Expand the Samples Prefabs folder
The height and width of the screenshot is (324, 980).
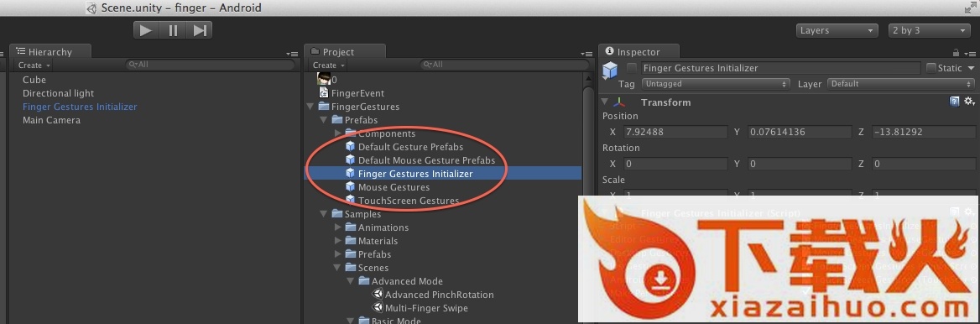pyautogui.click(x=337, y=254)
